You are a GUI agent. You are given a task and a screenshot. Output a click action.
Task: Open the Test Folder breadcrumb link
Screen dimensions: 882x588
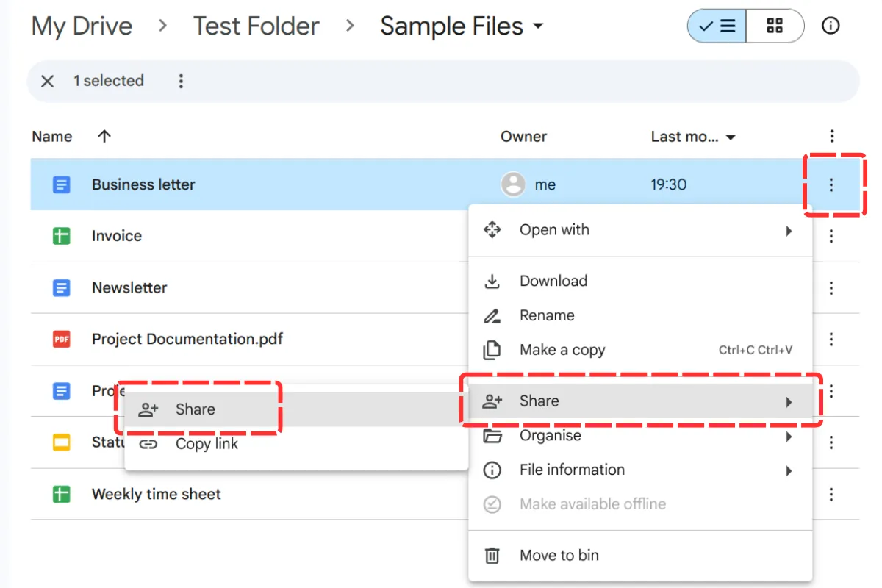click(256, 26)
